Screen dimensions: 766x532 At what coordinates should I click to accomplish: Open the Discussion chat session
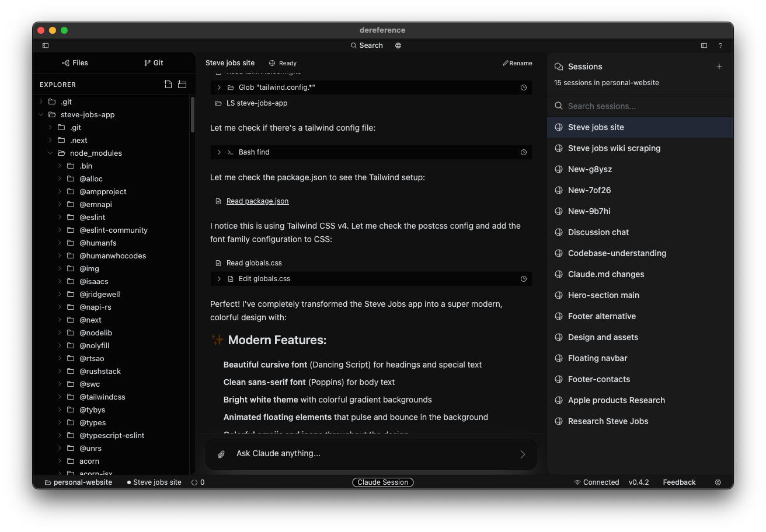(640, 232)
